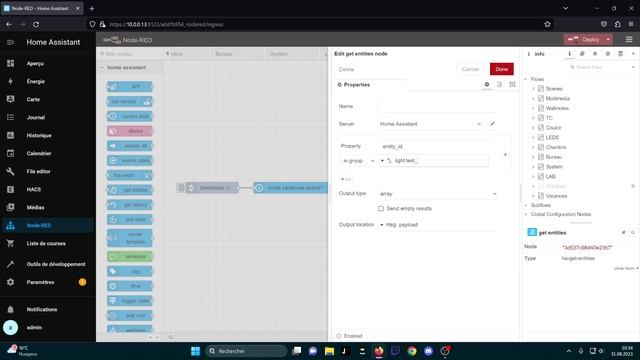640x360 pixels.
Task: Open the context data sidebar tab
Action: (x=620, y=54)
